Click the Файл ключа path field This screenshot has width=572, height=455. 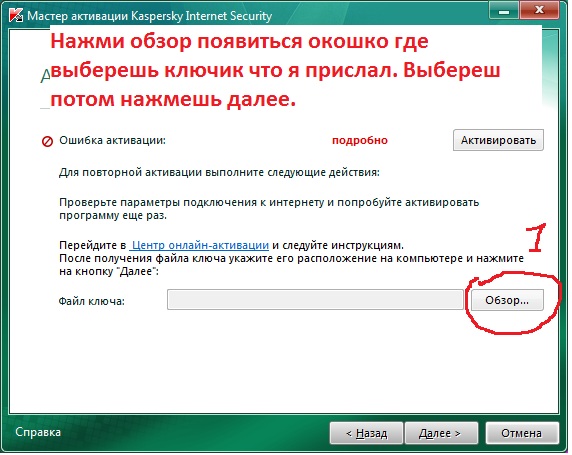coord(315,300)
